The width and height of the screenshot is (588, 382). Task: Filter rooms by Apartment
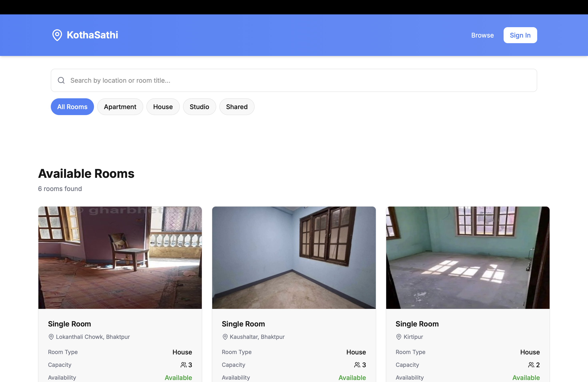tap(120, 107)
